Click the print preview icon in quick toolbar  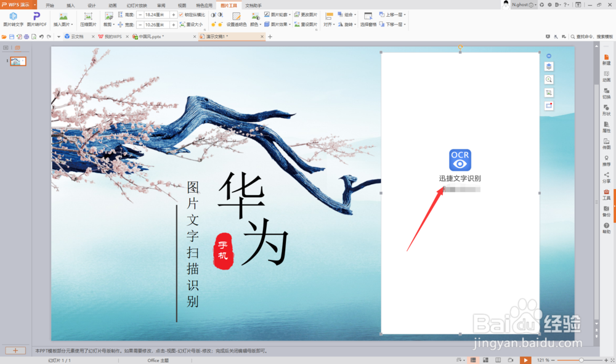(x=34, y=36)
